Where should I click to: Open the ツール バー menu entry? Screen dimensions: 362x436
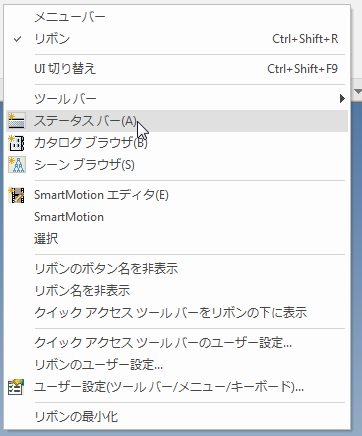click(177, 99)
